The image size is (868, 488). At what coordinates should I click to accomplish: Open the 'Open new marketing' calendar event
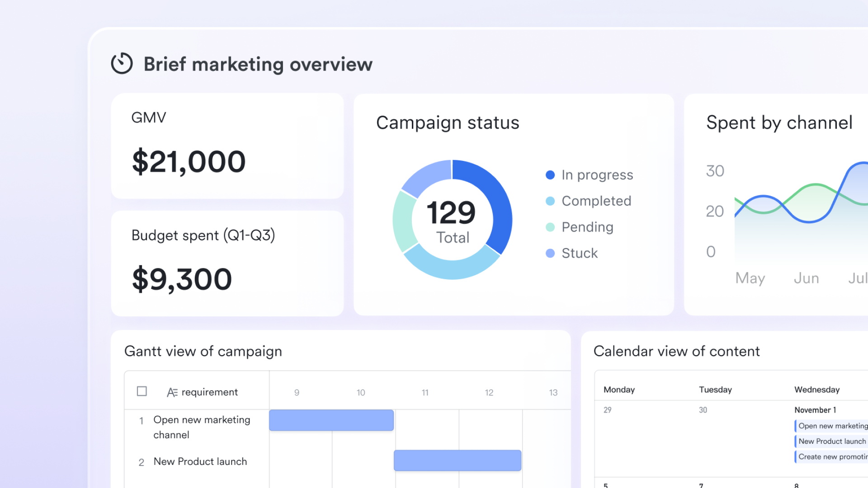pyautogui.click(x=831, y=426)
